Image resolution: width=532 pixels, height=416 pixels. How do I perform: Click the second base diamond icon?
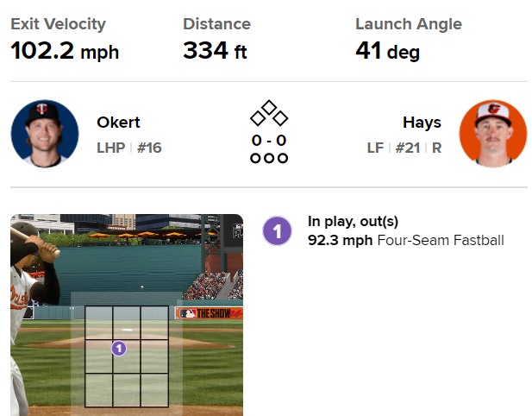269,107
